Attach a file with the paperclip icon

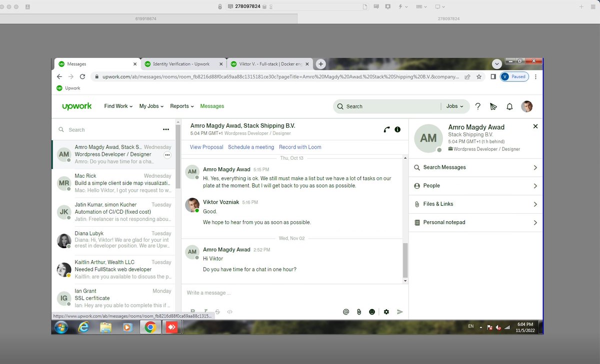(359, 312)
